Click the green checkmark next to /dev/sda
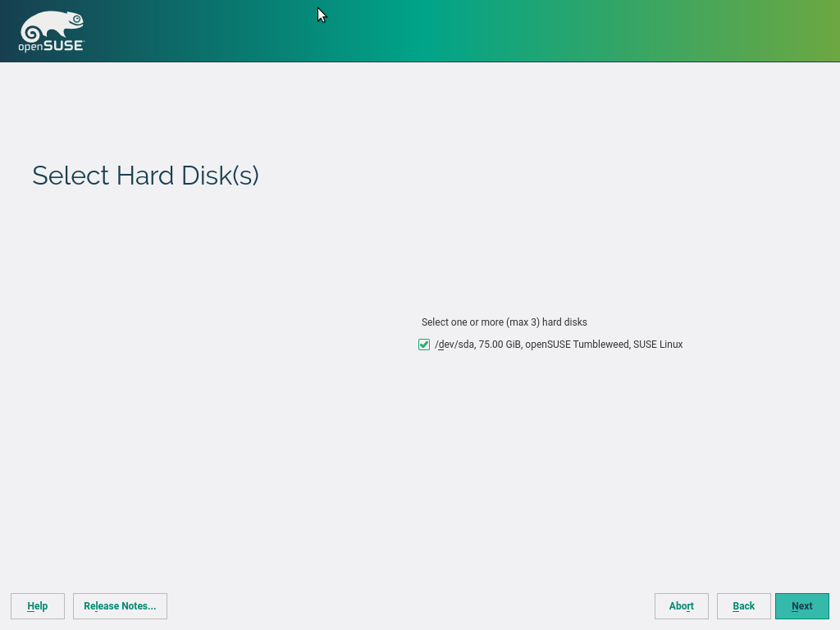Screen dimensions: 840x630 click(424, 345)
